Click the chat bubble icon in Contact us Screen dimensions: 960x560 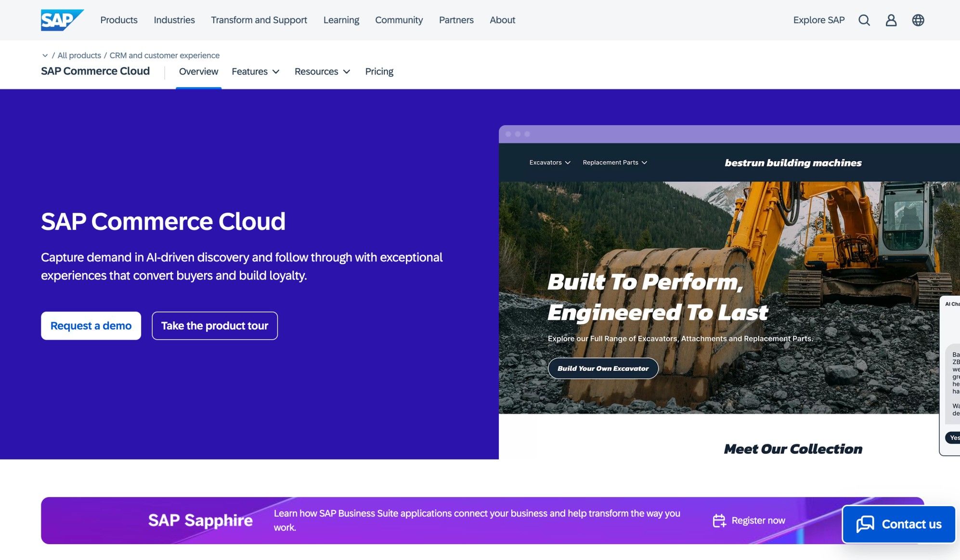865,524
